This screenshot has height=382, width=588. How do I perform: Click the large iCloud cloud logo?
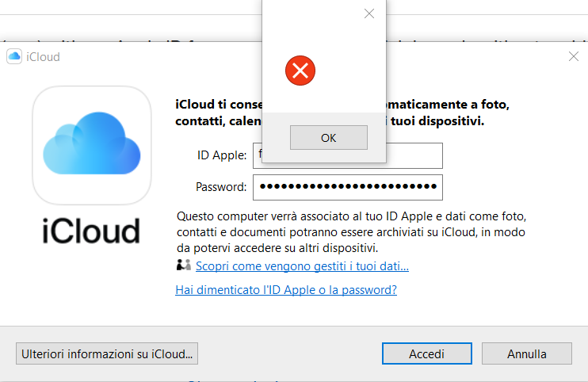coord(92,145)
